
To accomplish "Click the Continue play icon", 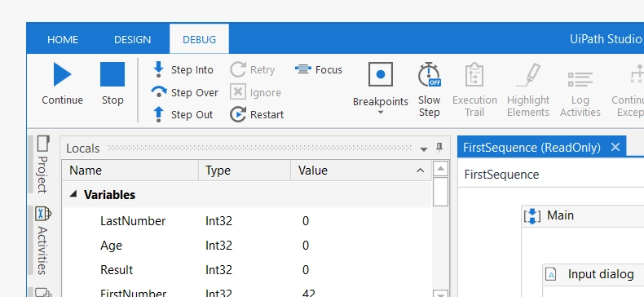I will coord(63,74).
